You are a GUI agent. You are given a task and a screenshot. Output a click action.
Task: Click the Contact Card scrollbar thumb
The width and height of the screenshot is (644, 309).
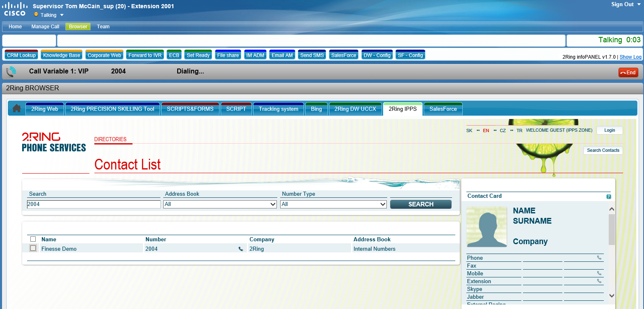612,229
